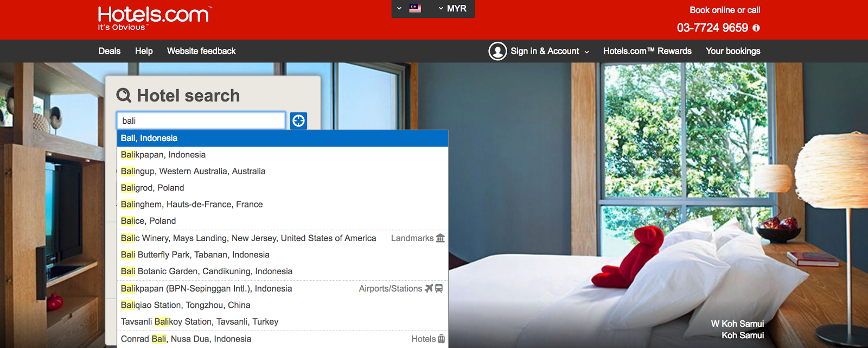Click the airplane icon beside Airports/Stations
This screenshot has height=348, width=868.
point(429,288)
